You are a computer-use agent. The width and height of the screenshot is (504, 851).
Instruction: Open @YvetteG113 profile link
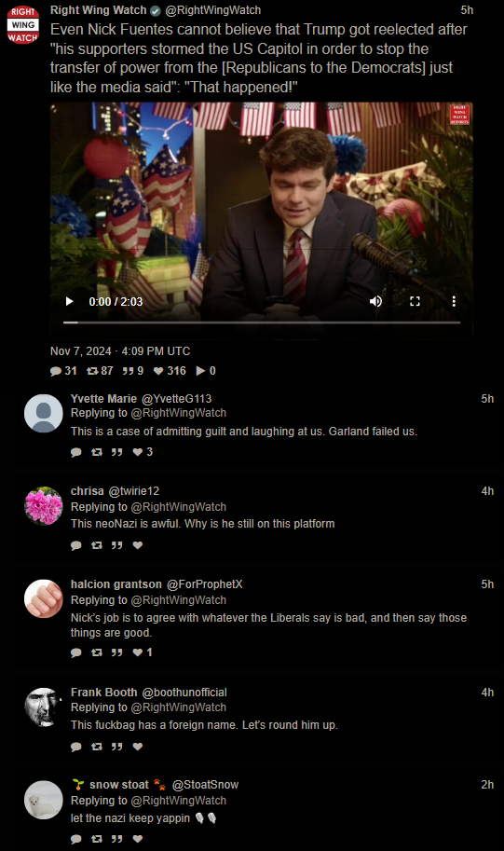point(176,399)
